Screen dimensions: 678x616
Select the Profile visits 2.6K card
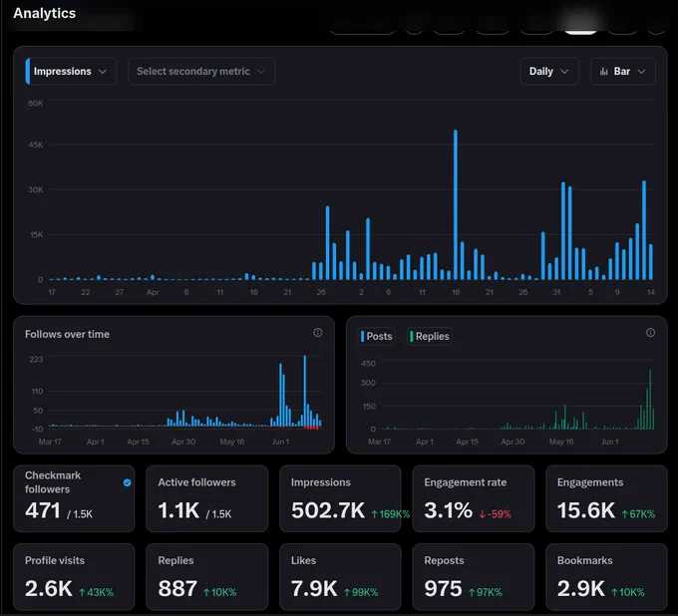tap(74, 577)
